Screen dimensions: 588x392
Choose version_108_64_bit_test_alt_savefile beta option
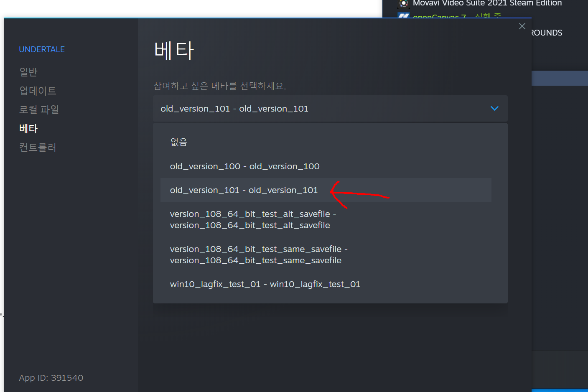pyautogui.click(x=326, y=219)
